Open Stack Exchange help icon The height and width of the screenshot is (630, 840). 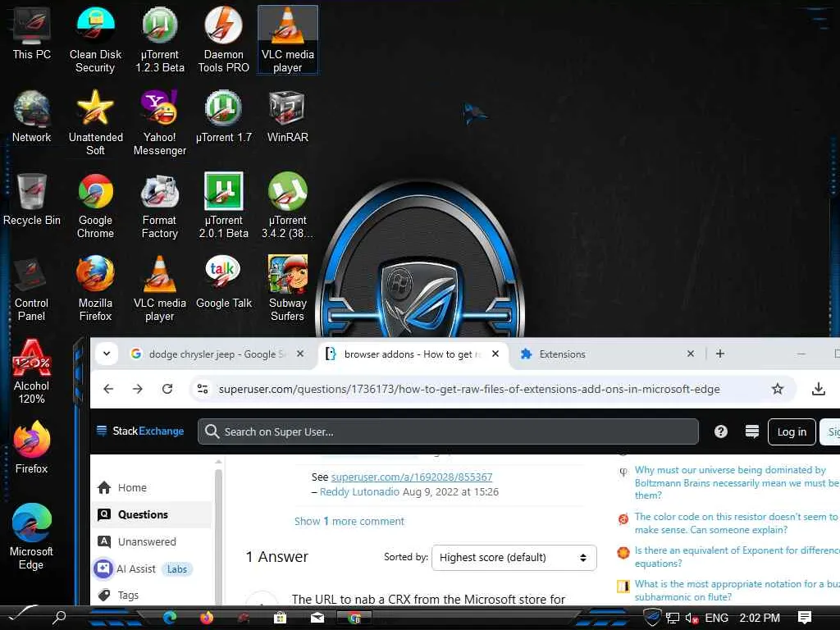click(721, 431)
